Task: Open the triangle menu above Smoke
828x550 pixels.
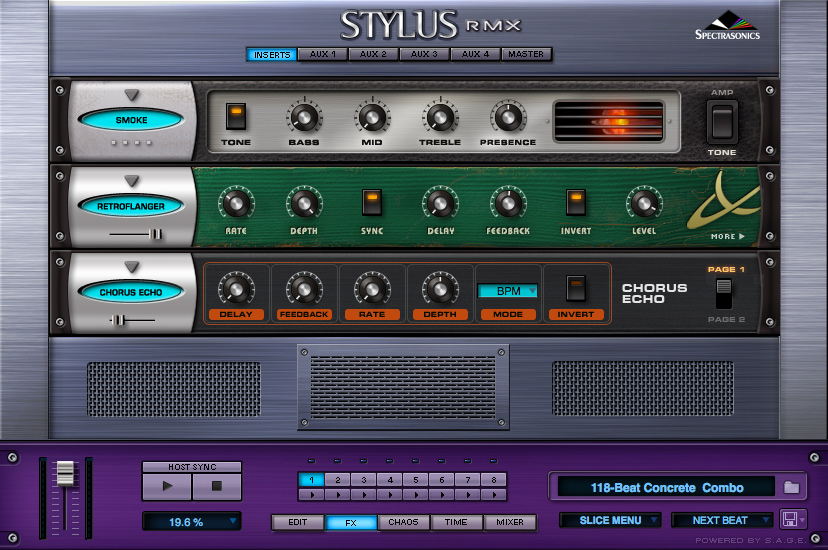Action: click(x=131, y=95)
